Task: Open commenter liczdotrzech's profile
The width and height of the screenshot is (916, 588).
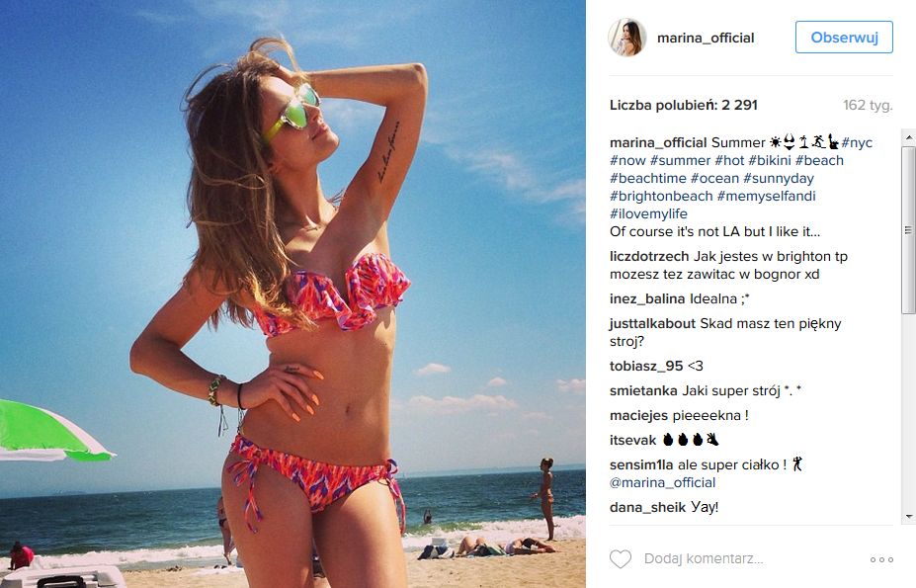Action: click(x=649, y=257)
